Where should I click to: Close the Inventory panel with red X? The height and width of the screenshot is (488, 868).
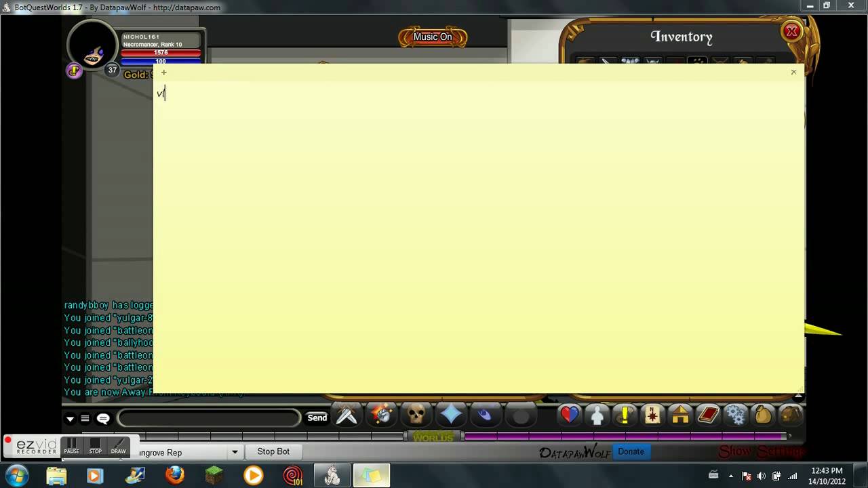click(x=791, y=31)
